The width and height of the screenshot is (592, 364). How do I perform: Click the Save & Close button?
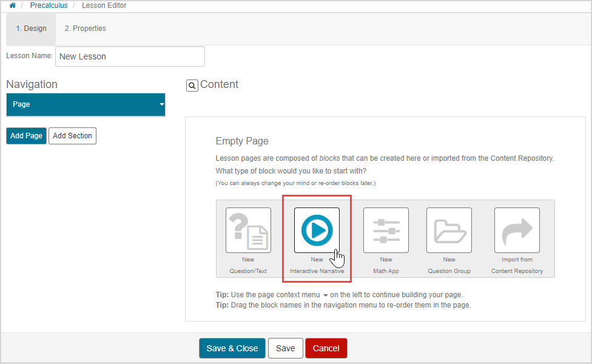click(232, 348)
